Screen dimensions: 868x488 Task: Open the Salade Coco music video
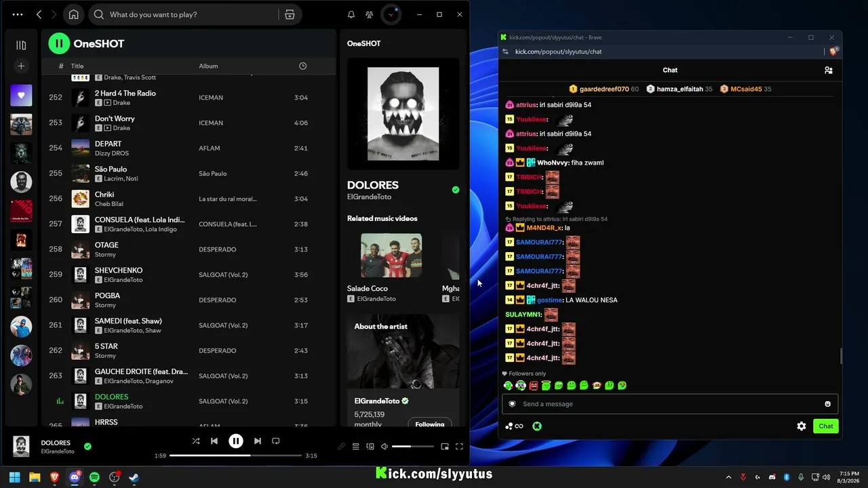(391, 256)
